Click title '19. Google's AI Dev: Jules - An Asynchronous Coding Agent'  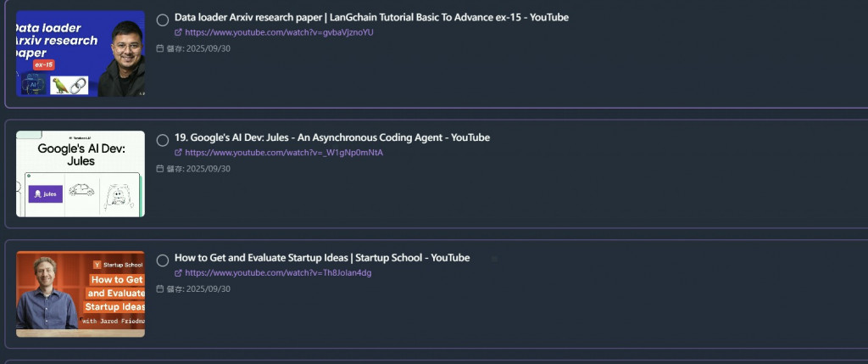(332, 138)
